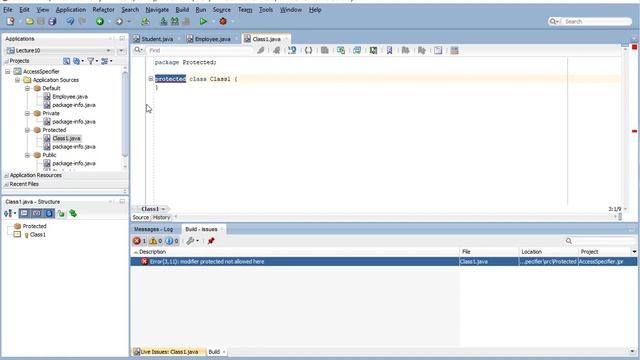Click the Open folder toolbar icon

click(x=29, y=21)
